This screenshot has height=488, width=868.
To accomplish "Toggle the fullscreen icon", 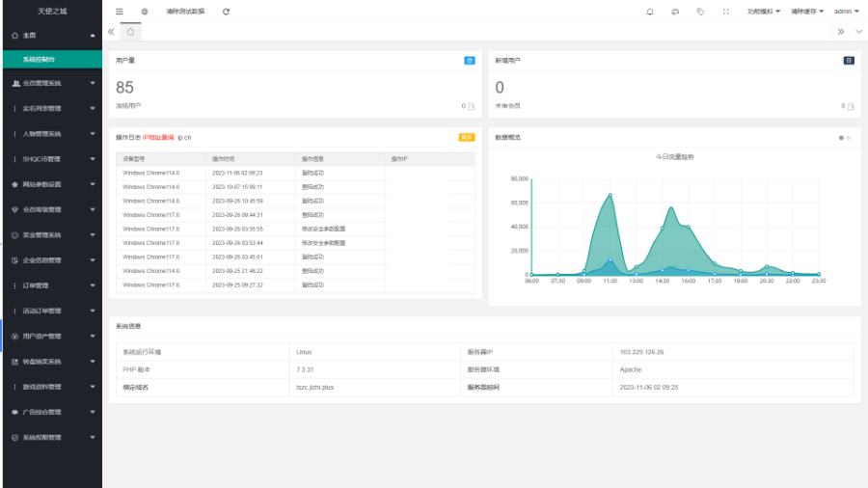I will [725, 12].
